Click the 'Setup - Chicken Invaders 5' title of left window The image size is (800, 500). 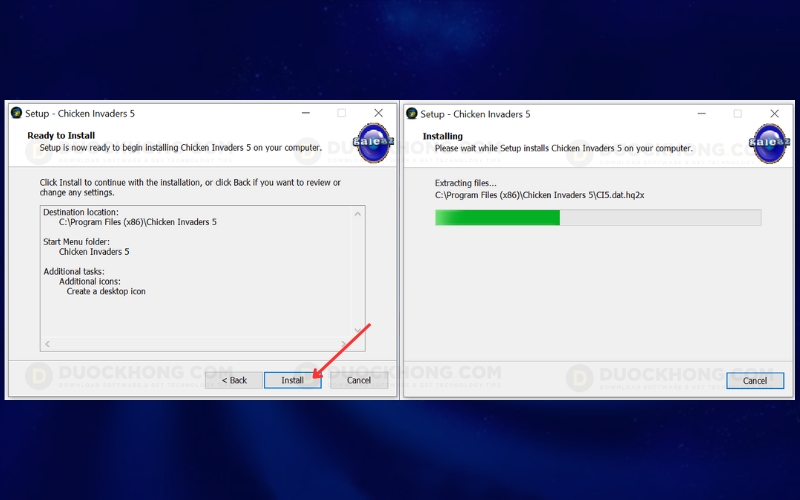[x=80, y=113]
